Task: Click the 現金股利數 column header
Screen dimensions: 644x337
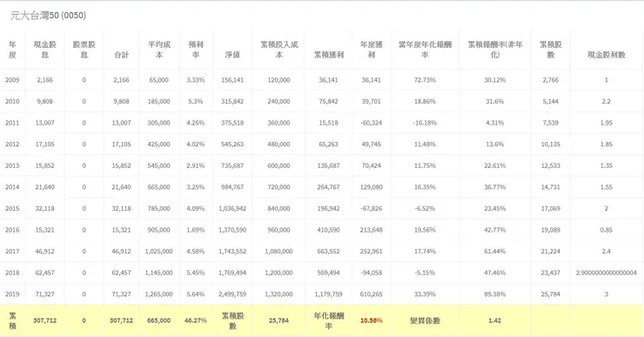Action: pos(607,55)
